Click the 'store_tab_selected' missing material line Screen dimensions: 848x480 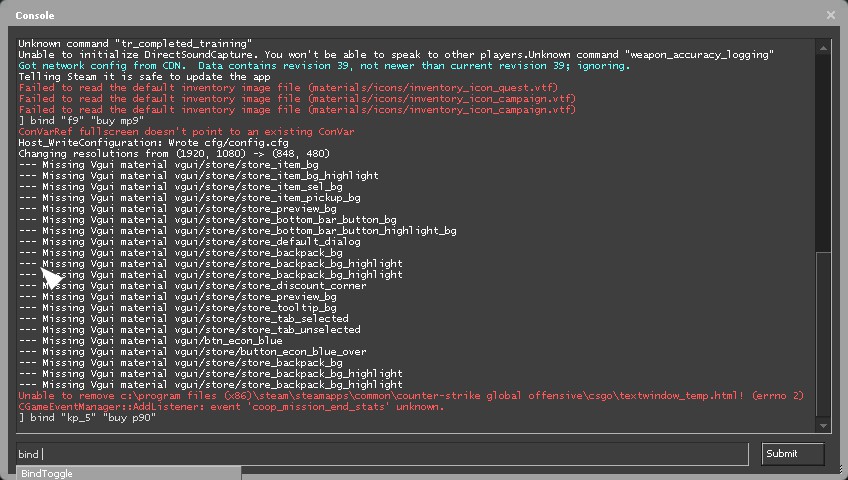[x=183, y=318]
